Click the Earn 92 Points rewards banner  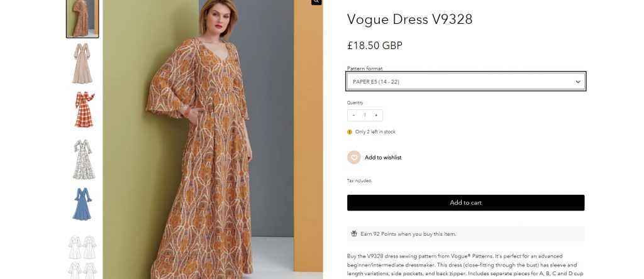click(465, 234)
